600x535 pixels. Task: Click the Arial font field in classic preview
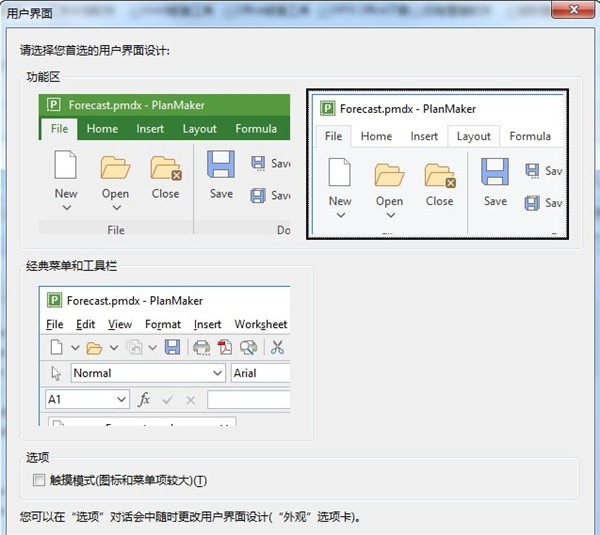261,373
